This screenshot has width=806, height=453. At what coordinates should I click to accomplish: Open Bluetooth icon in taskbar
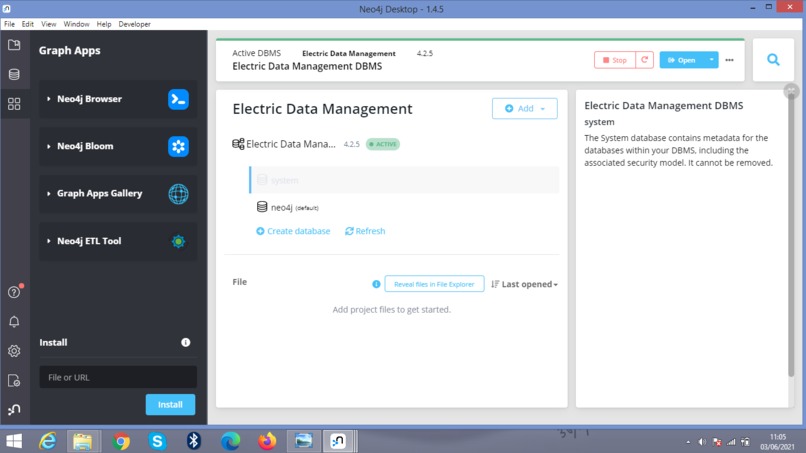pyautogui.click(x=193, y=441)
